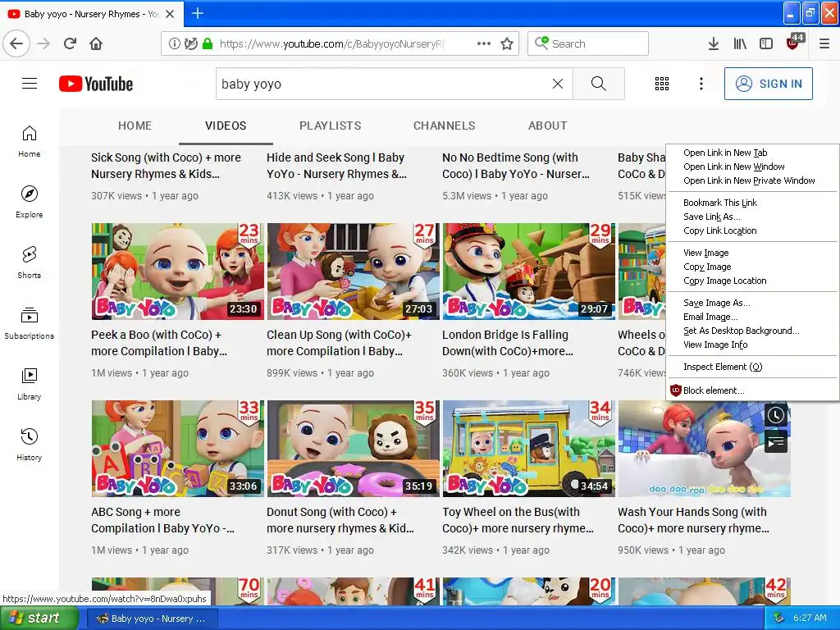Switch to channel HOME tab

click(x=135, y=126)
